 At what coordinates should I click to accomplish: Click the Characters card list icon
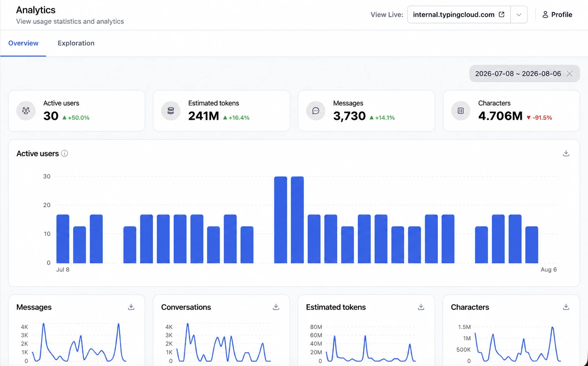coord(461,110)
